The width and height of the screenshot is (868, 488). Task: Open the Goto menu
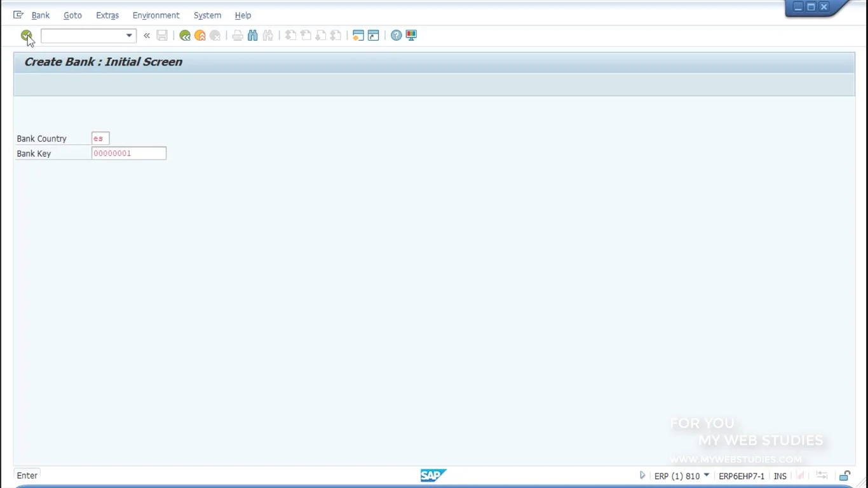coord(72,15)
